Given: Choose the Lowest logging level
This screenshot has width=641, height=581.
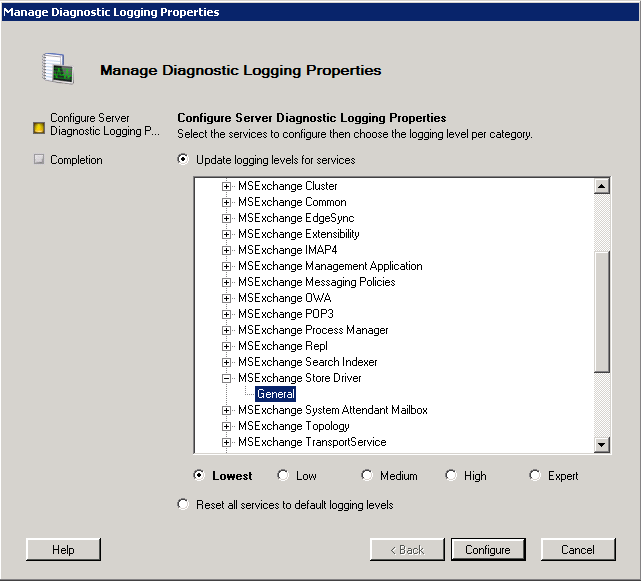Looking at the screenshot, I should pyautogui.click(x=199, y=475).
